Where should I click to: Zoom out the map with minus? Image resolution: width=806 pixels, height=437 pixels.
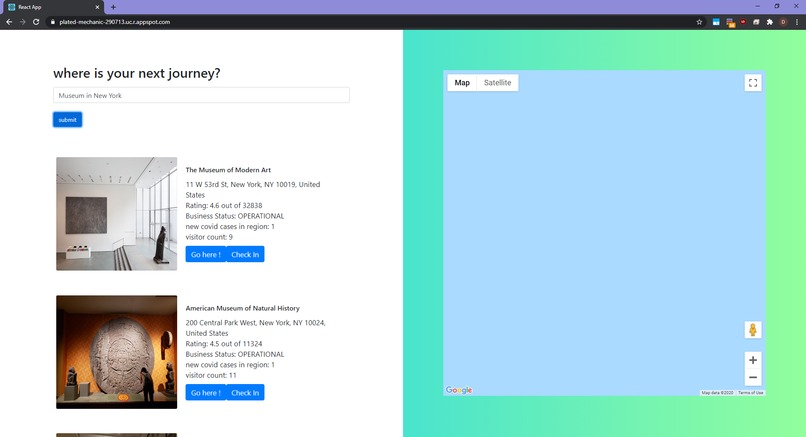(753, 377)
